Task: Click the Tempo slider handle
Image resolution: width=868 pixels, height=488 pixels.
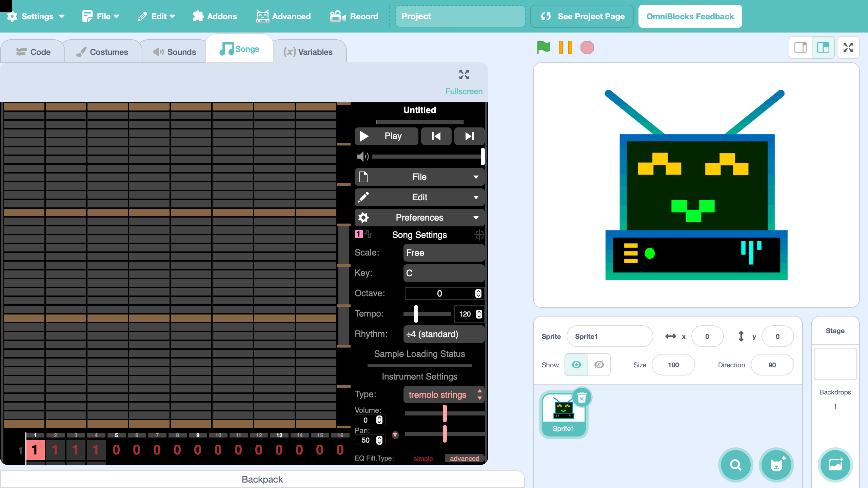Action: coord(416,314)
